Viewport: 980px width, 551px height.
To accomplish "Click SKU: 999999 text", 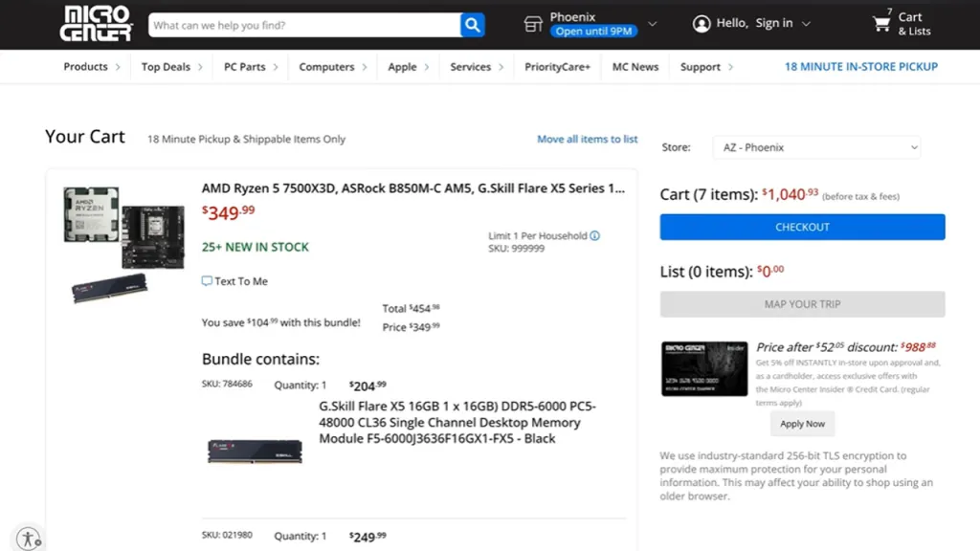I will 516,249.
